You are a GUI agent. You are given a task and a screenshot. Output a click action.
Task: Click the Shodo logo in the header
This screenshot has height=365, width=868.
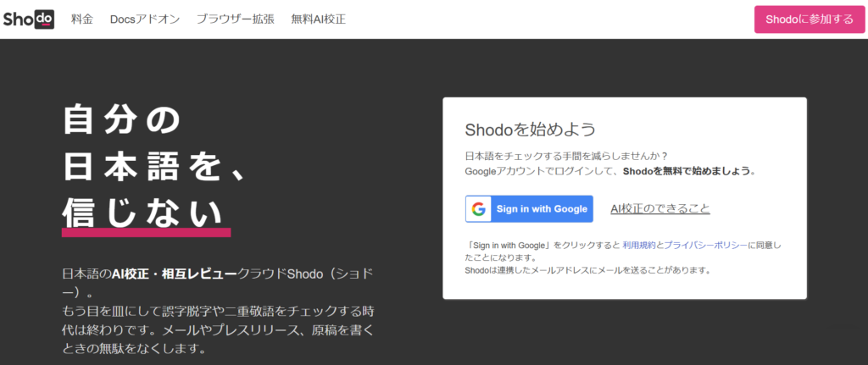[x=29, y=19]
